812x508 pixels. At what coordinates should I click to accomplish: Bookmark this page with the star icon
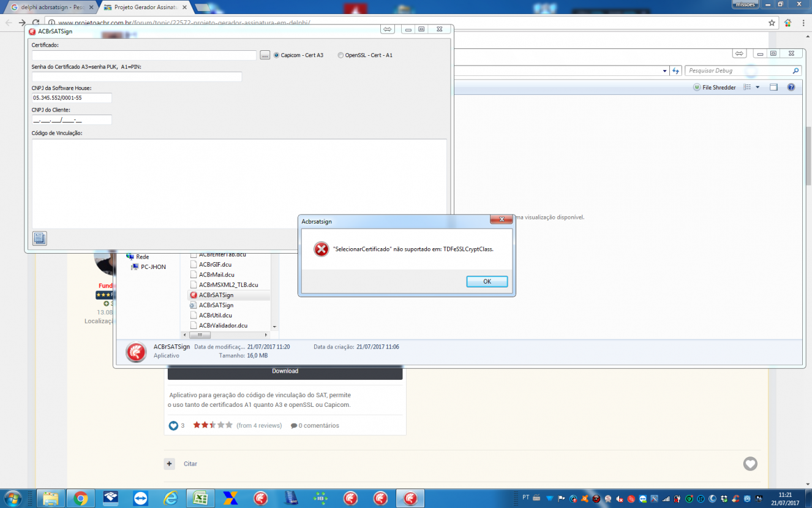[772, 23]
